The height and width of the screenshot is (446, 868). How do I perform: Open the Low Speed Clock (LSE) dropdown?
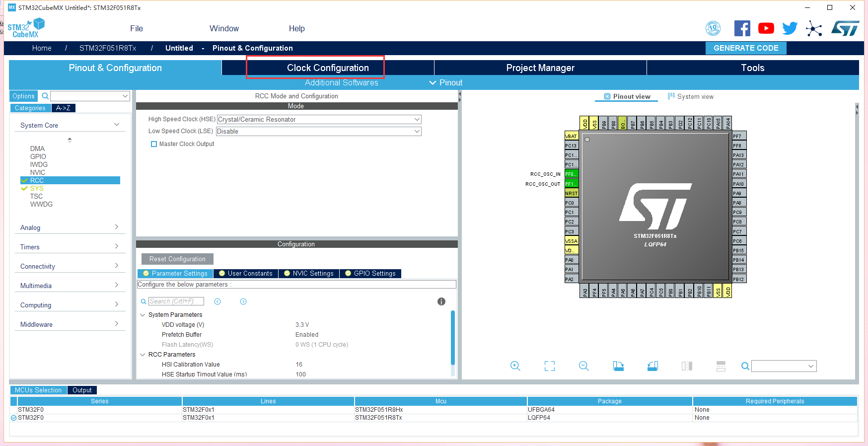point(319,131)
